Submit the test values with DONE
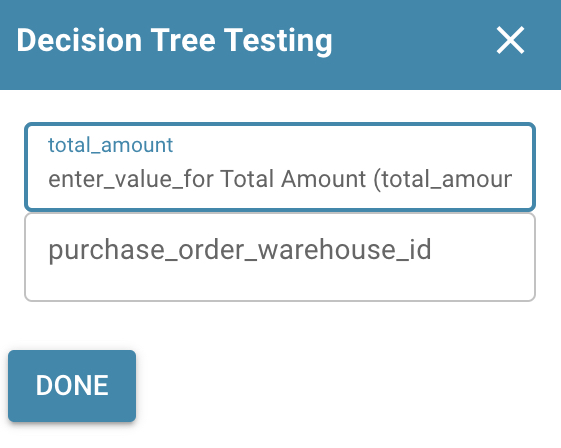 point(72,386)
